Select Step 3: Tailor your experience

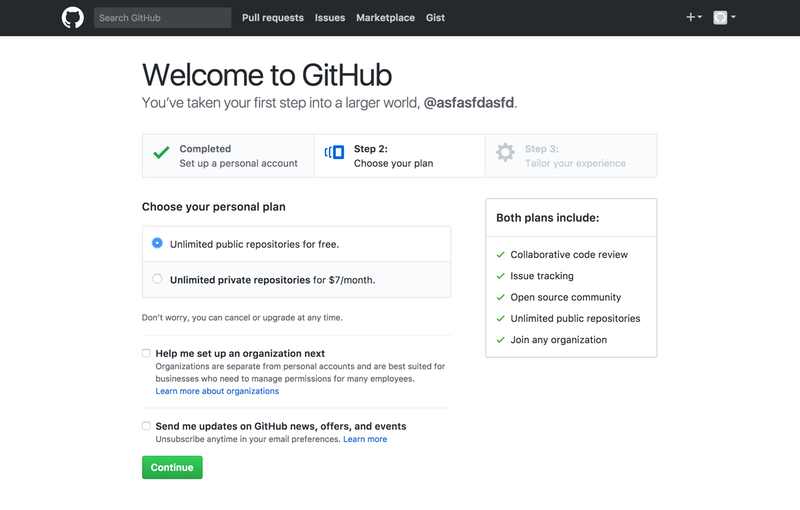pos(571,156)
